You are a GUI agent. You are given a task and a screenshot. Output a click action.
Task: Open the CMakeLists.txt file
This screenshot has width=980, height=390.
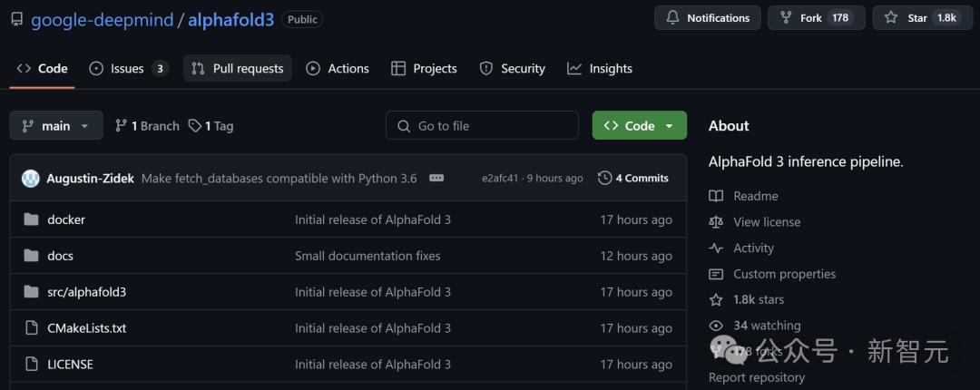(x=87, y=328)
